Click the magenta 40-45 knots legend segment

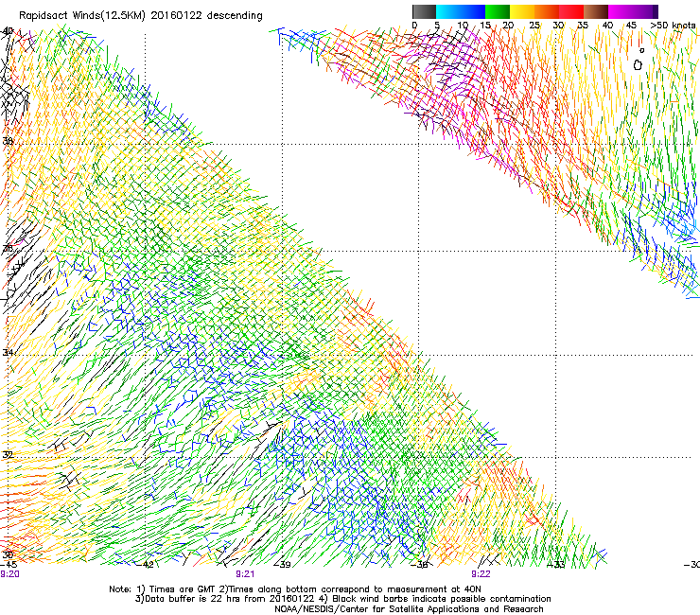pyautogui.click(x=621, y=11)
